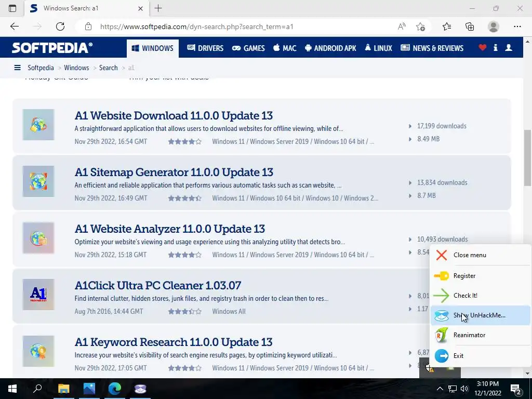Choose Check It! in the tray menu
The height and width of the screenshot is (399, 532).
(x=481, y=295)
